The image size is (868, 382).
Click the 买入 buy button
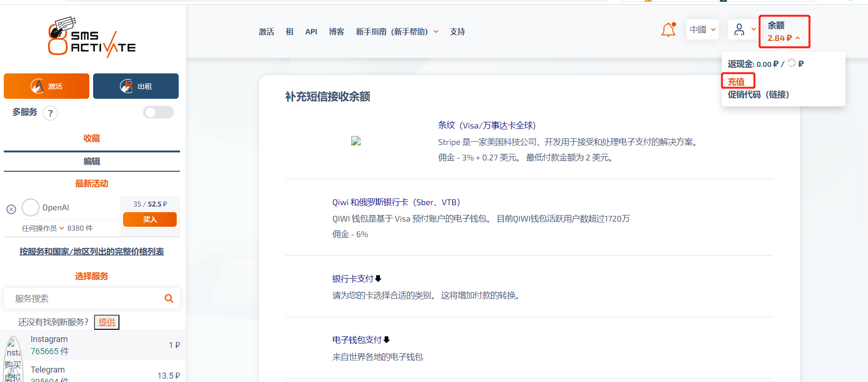(150, 219)
